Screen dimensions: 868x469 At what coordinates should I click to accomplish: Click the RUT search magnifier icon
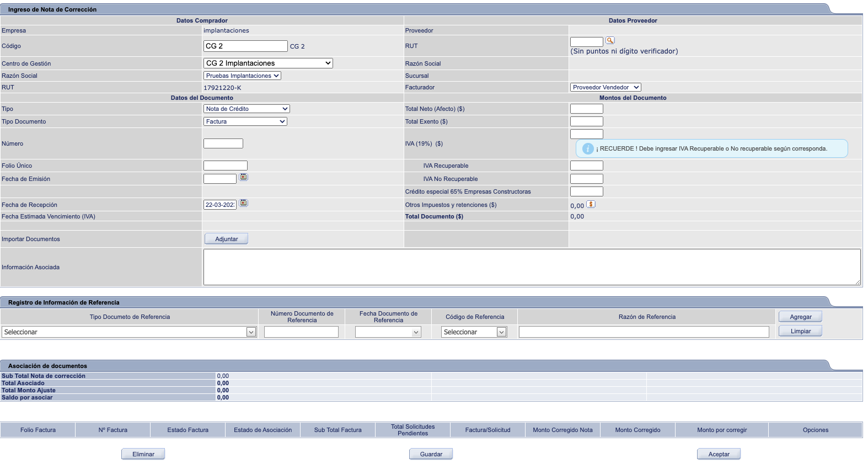click(610, 40)
